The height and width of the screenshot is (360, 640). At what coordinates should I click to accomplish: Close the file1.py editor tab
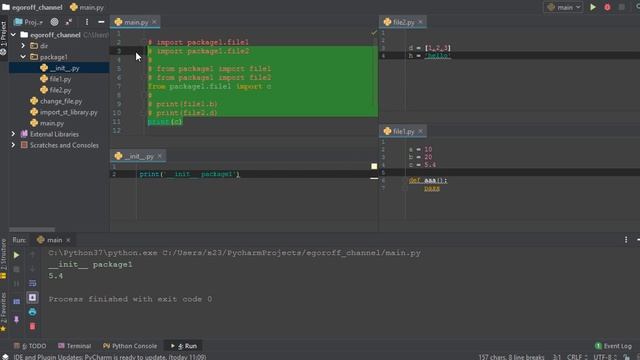[x=420, y=131]
